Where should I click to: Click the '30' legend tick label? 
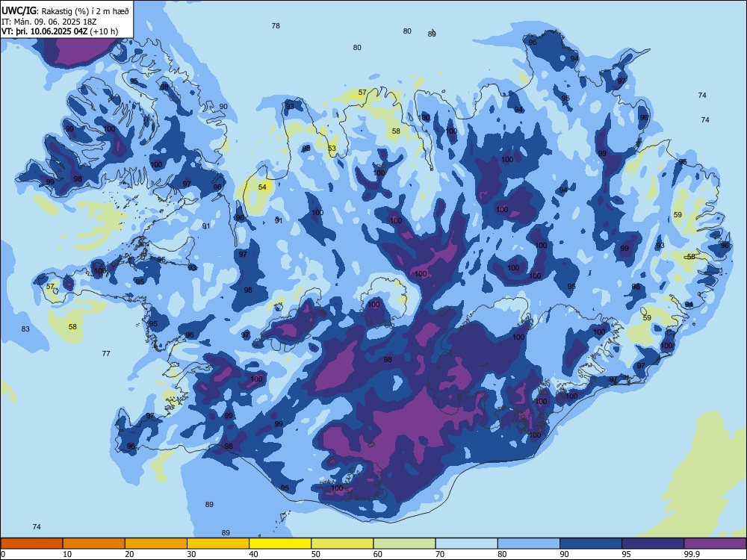pyautogui.click(x=191, y=554)
